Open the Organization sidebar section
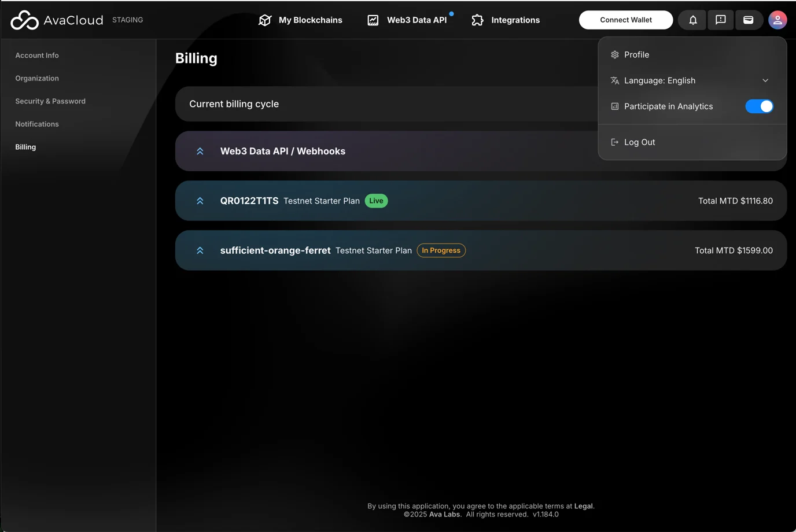 (x=37, y=79)
